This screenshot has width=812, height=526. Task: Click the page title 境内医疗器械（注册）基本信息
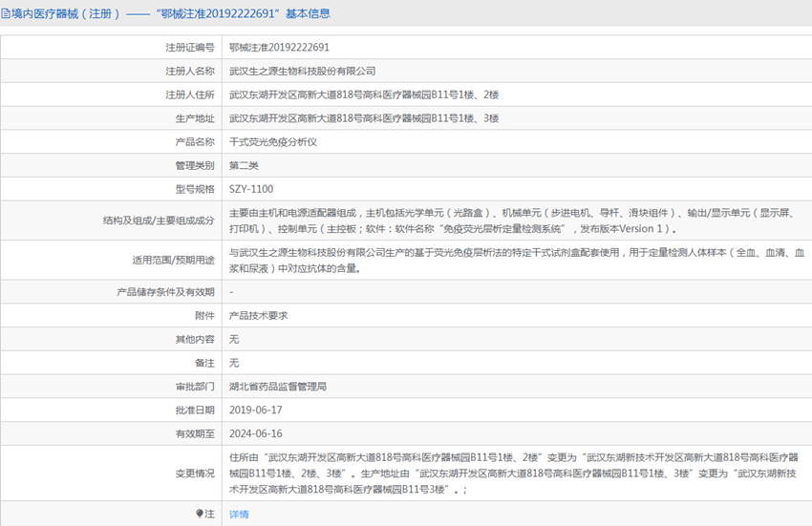point(170,13)
